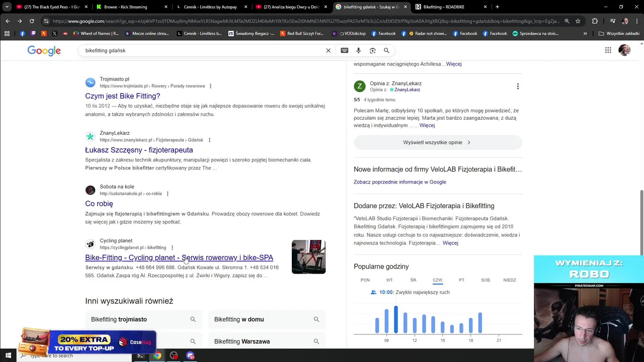Select SOB. day in popular hours
Image resolution: width=644 pixels, height=362 pixels.
tap(486, 280)
